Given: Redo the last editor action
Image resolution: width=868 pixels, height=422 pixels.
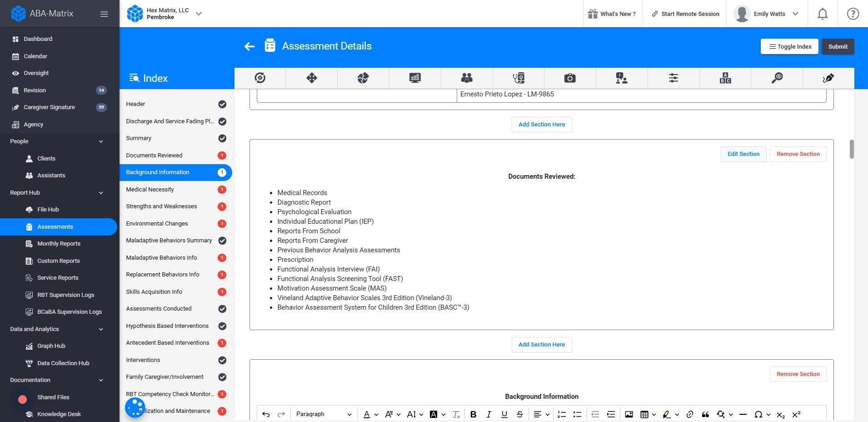Looking at the screenshot, I should (x=281, y=414).
